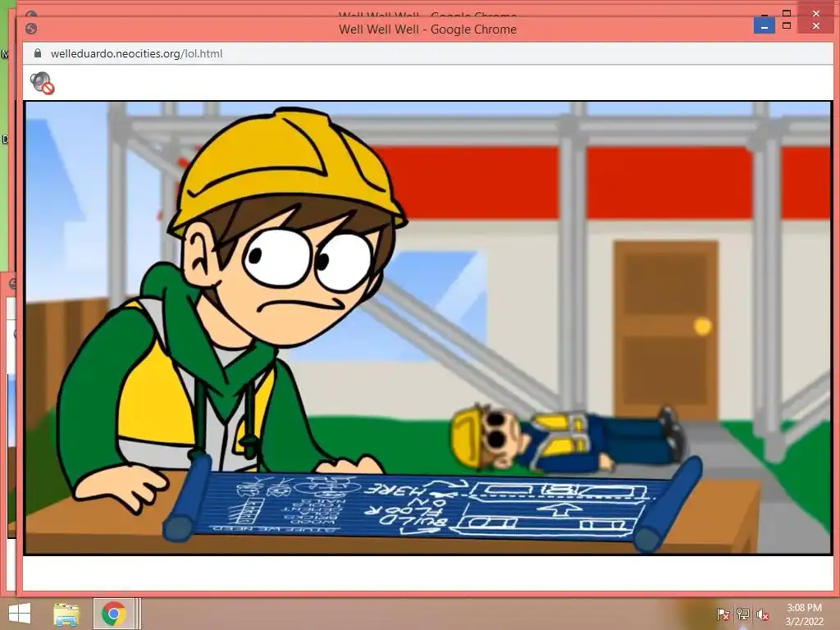This screenshot has width=840, height=630.
Task: Open the Action Center flag tray icon
Action: (x=724, y=614)
